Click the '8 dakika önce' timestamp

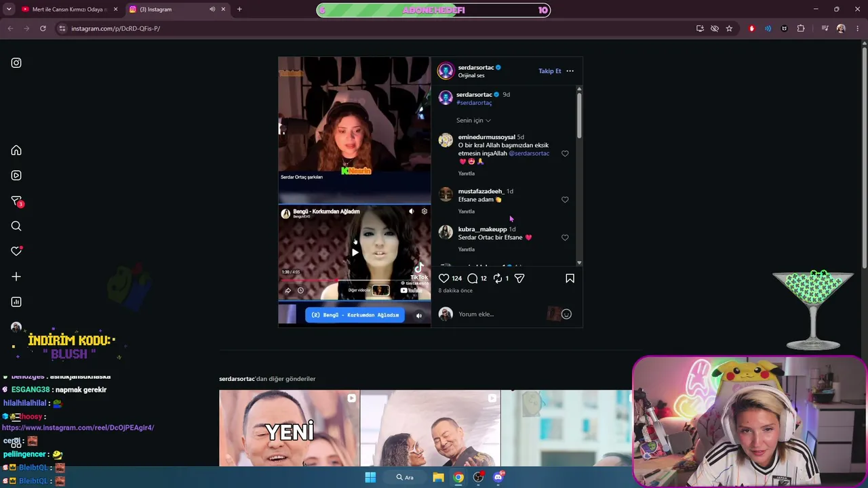click(x=455, y=291)
